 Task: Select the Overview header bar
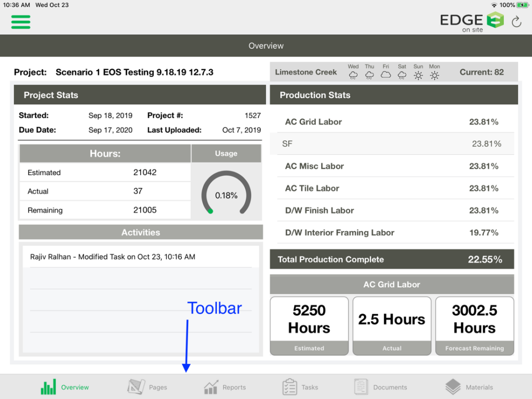click(x=266, y=46)
